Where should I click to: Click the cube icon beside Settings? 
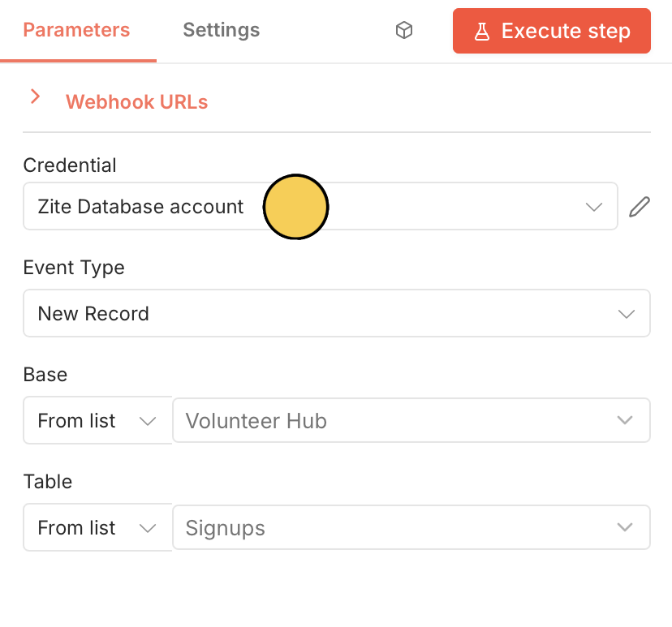pos(403,31)
